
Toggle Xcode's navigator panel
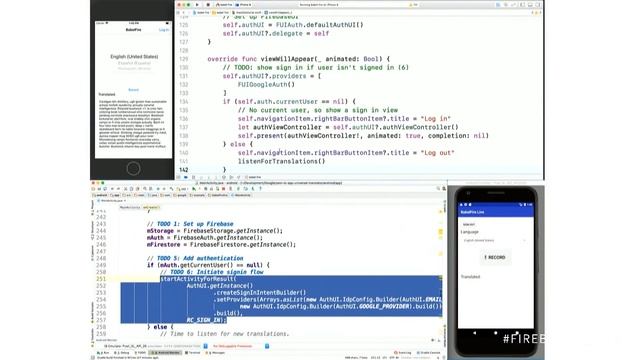[x=522, y=4]
